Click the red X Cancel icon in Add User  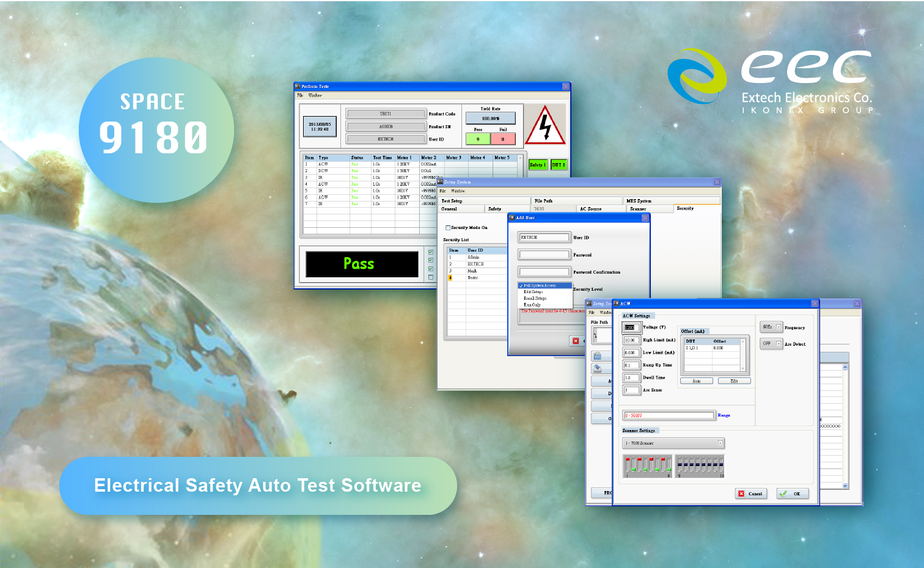pyautogui.click(x=576, y=341)
